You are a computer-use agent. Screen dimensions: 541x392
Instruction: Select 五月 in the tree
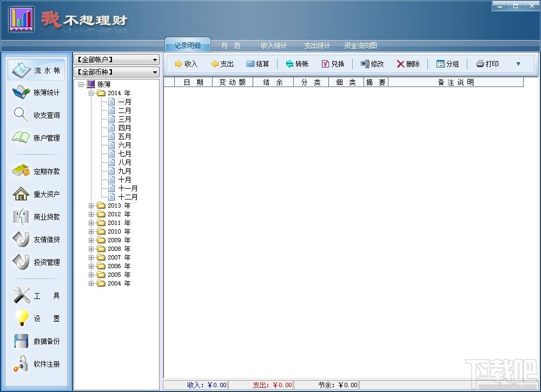124,137
